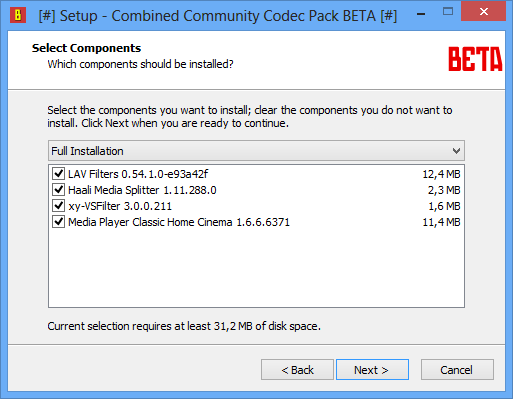Screen dimensions: 513x399
Task: Uncheck the xy-VSFilter component checkbox
Action: [x=59, y=206]
